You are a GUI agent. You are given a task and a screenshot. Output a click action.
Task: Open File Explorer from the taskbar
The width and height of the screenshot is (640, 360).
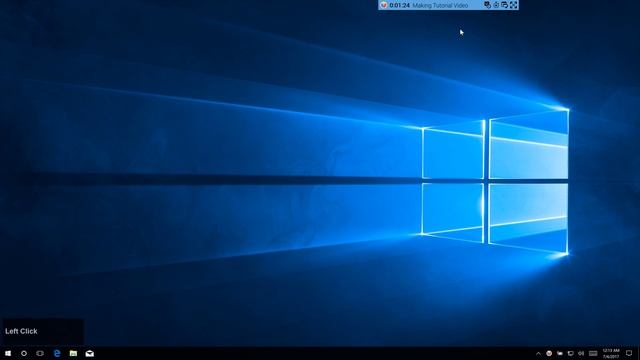tap(73, 353)
